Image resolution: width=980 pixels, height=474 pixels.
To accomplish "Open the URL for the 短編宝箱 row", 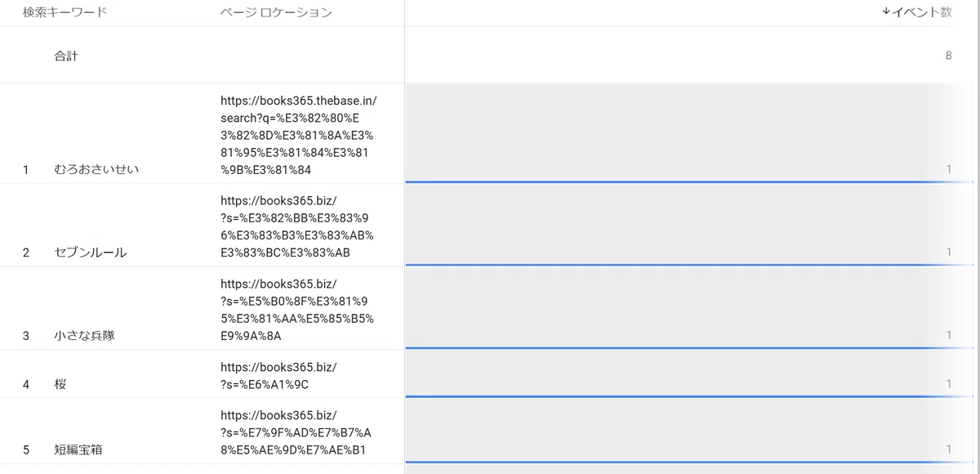I will tap(296, 432).
